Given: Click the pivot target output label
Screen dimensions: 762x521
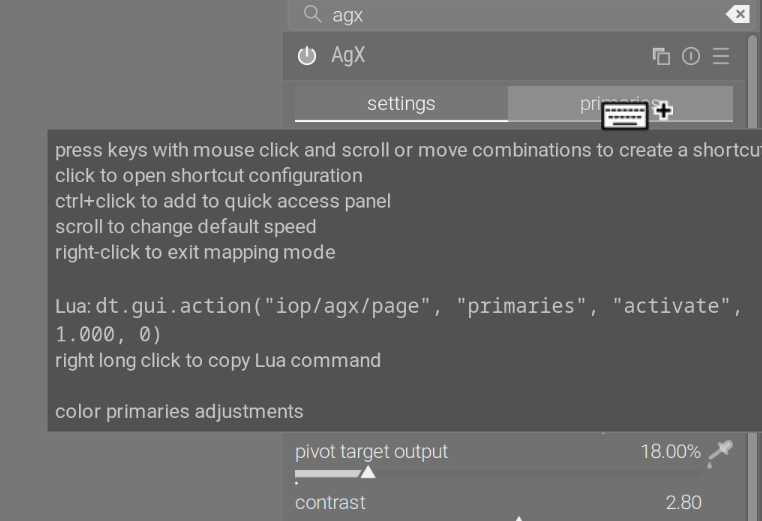Looking at the screenshot, I should click(371, 452).
